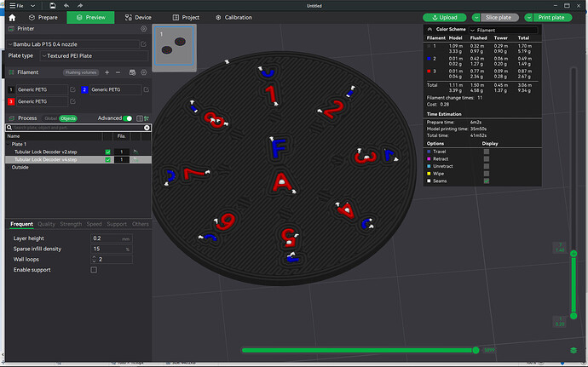Switch to the Device tab

click(x=138, y=18)
